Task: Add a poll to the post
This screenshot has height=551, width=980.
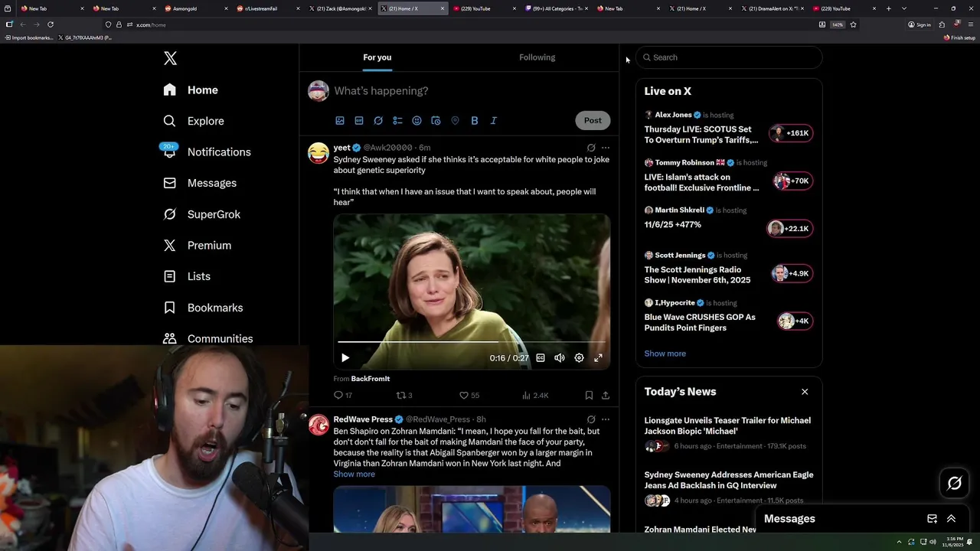Action: coord(397,121)
